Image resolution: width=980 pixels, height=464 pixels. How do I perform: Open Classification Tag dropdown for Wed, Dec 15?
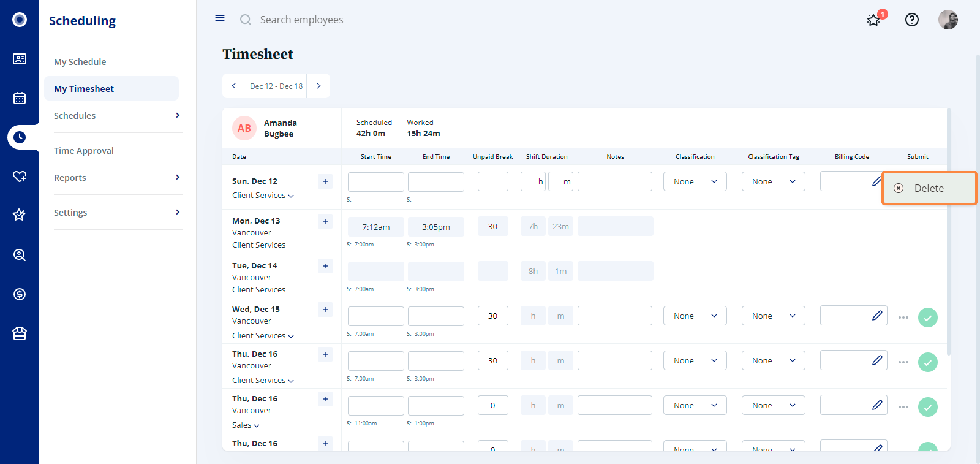click(773, 316)
